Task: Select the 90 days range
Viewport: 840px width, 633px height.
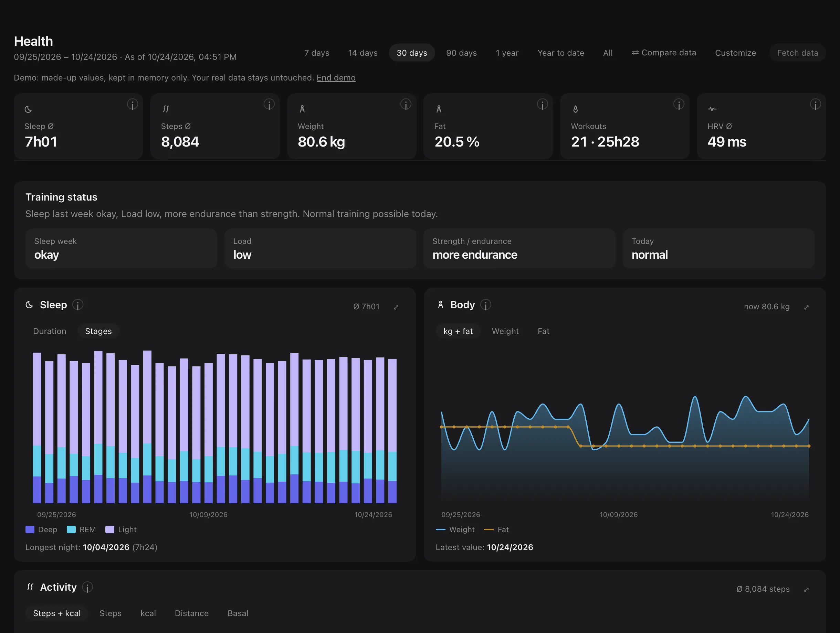Action: [x=461, y=53]
